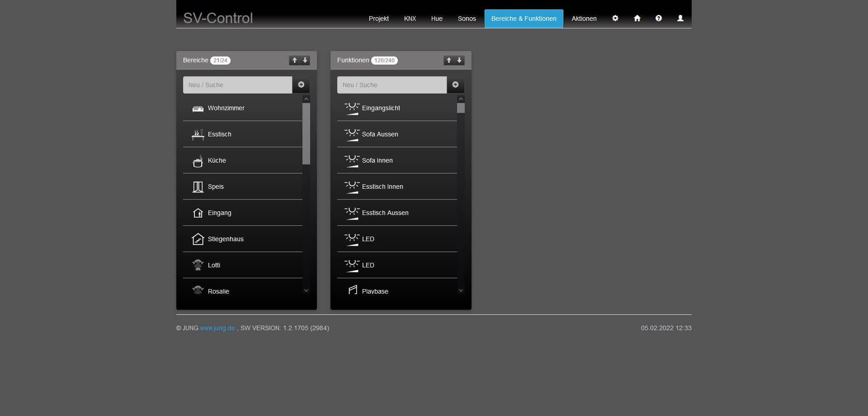Select the Küche area text

click(217, 160)
